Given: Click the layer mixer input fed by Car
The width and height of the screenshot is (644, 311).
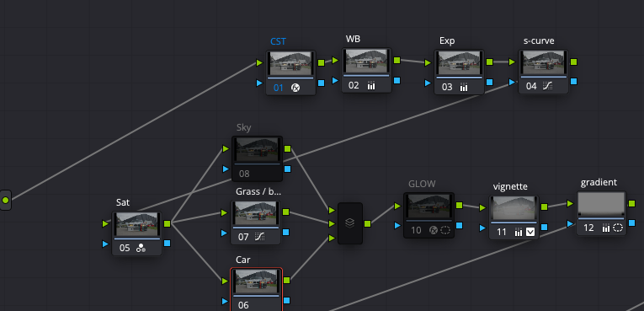Looking at the screenshot, I should [332, 238].
